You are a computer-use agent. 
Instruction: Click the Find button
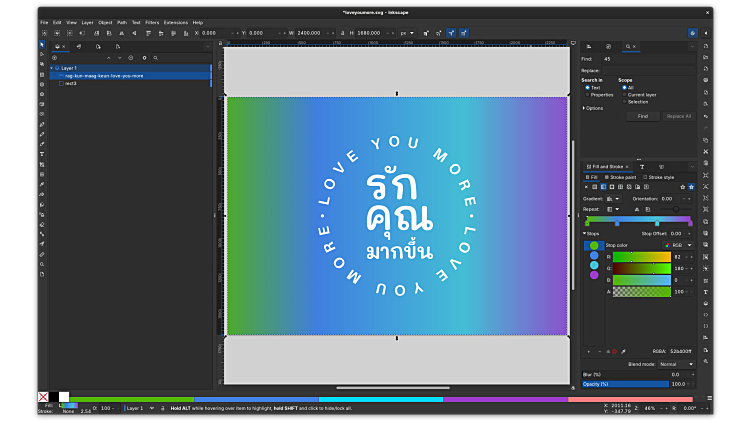click(x=642, y=116)
